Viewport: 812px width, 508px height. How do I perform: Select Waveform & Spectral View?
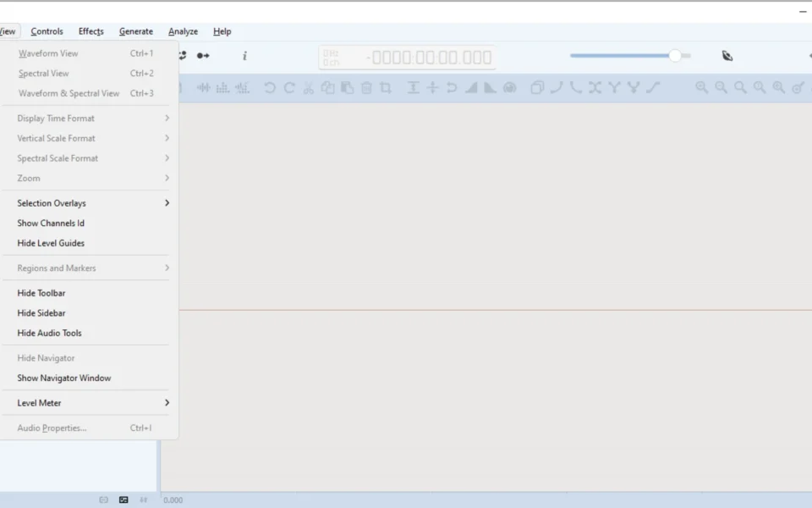click(86, 93)
